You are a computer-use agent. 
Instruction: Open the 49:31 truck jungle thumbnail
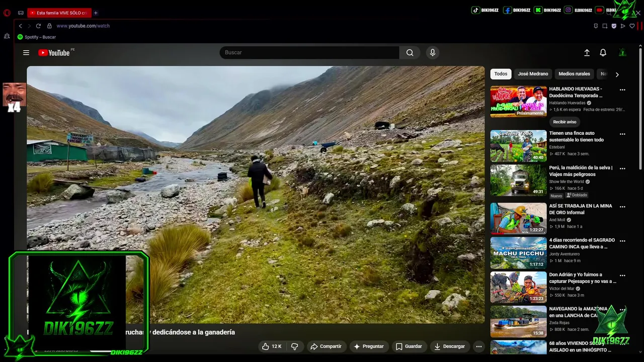(x=518, y=180)
